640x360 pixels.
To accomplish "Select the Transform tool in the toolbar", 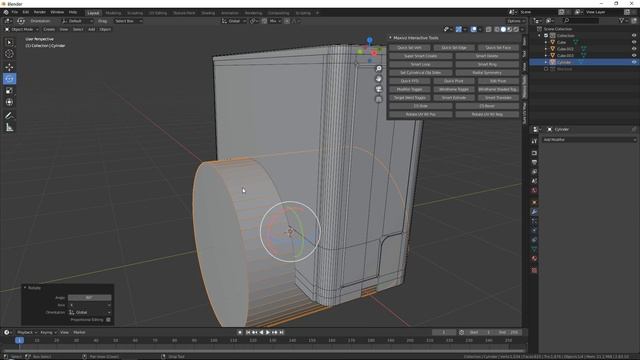I will [x=9, y=102].
